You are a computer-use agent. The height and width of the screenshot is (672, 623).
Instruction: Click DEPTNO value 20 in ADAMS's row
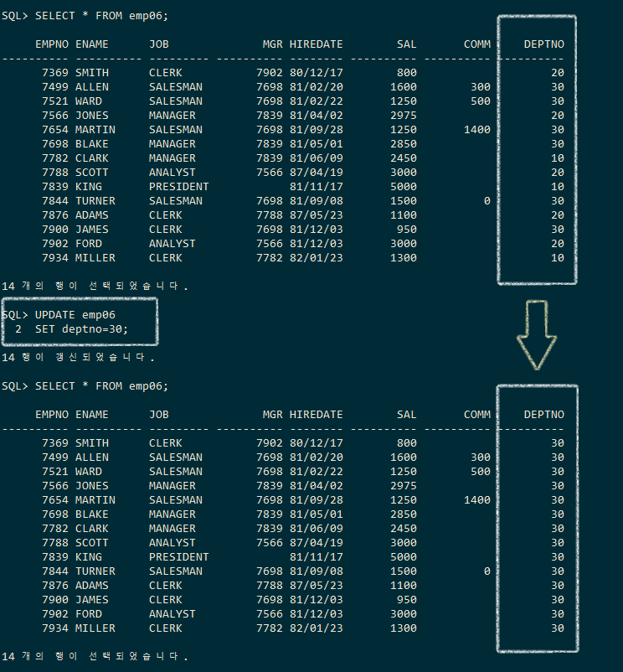[558, 215]
